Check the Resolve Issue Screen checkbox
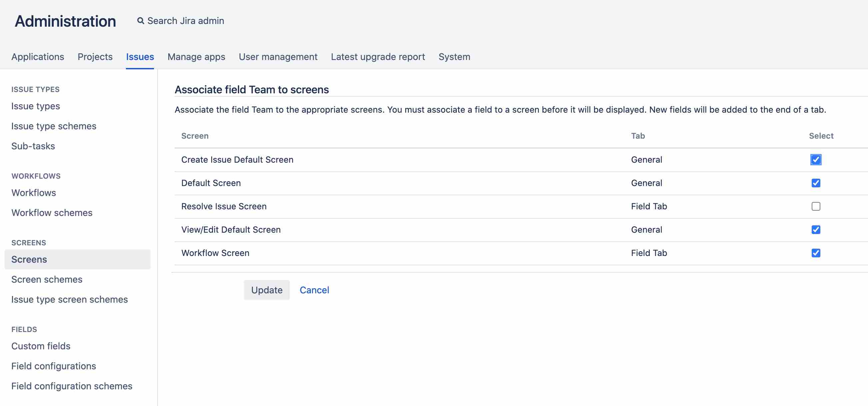Screen dimensions: 868x406 click(x=815, y=206)
